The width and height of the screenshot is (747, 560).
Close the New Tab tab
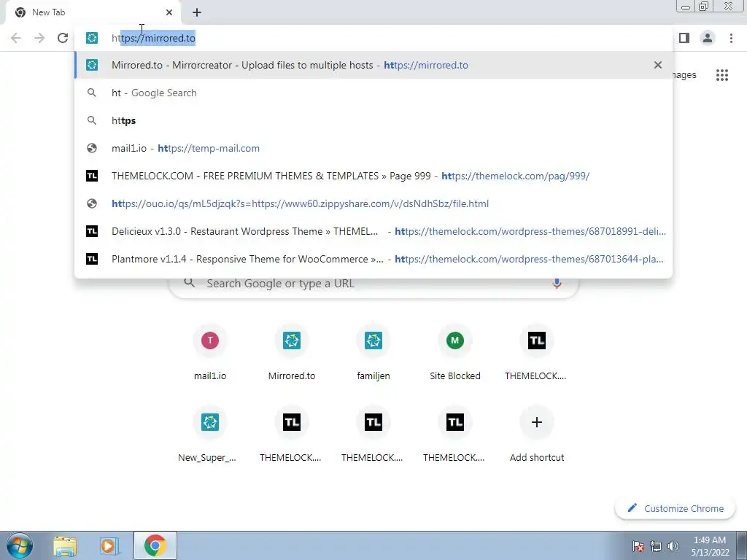pos(169,12)
